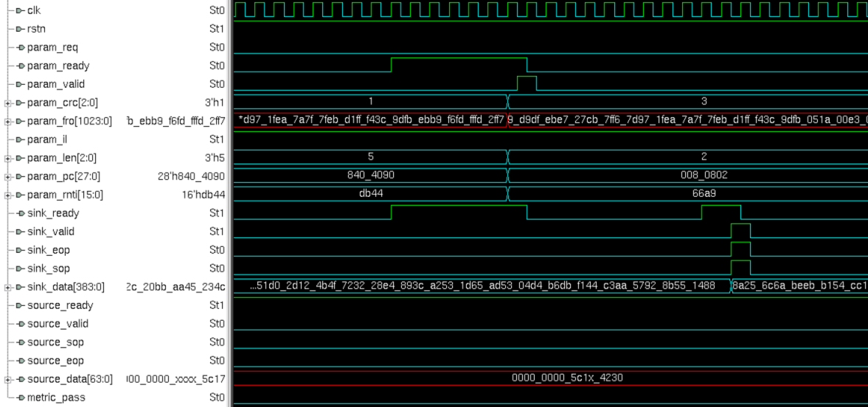Click waveform value 008_0802 on param_pc
This screenshot has width=868, height=407.
point(704,175)
